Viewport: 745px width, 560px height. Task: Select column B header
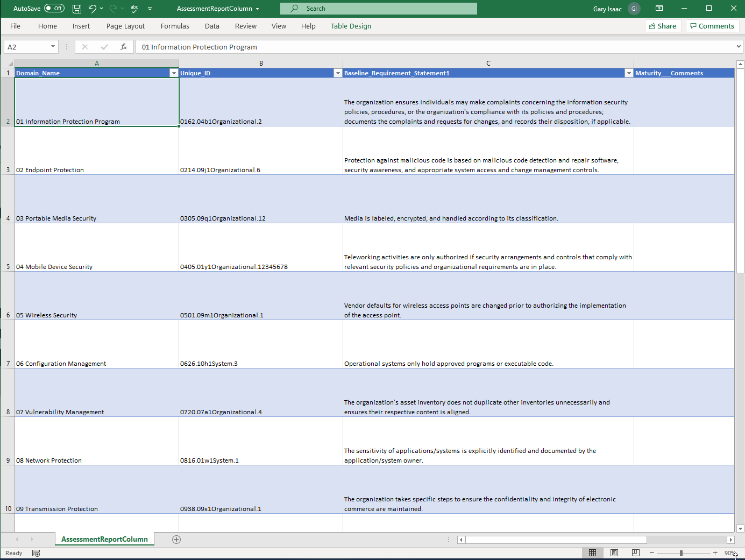[x=261, y=63]
